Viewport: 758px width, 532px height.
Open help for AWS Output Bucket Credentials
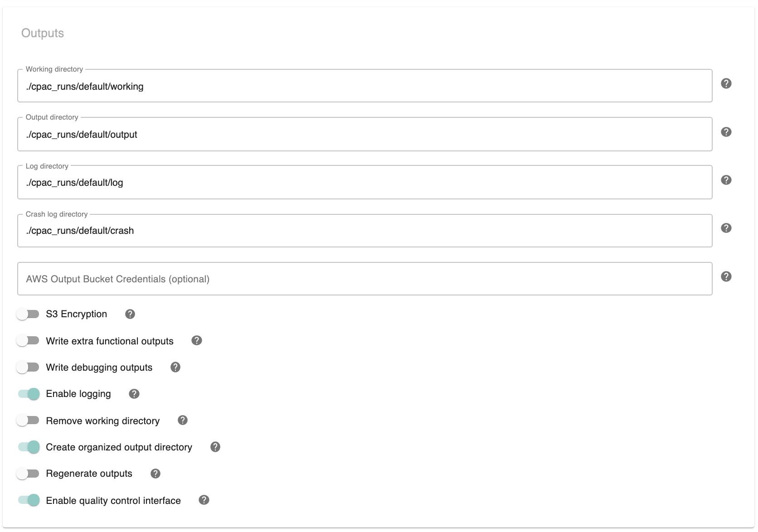[x=726, y=276]
